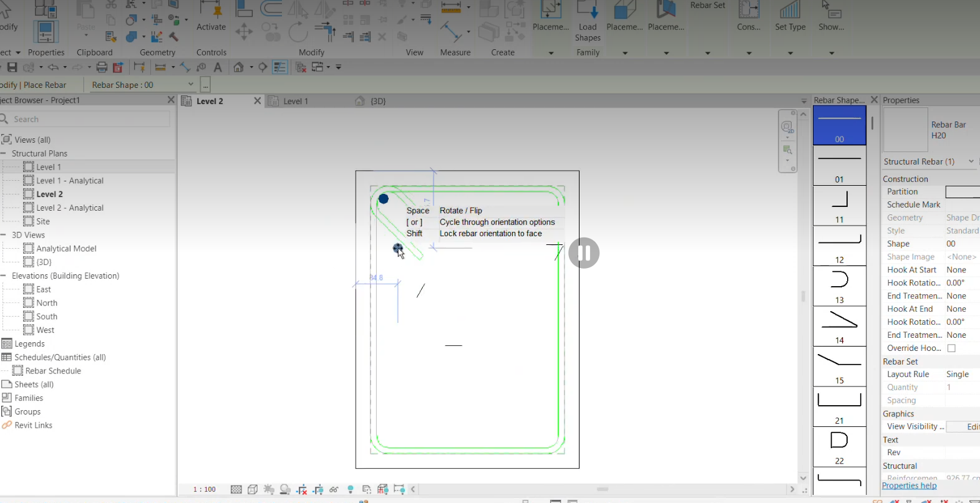Expand the Set Type panel dropdown arrow

click(x=790, y=53)
